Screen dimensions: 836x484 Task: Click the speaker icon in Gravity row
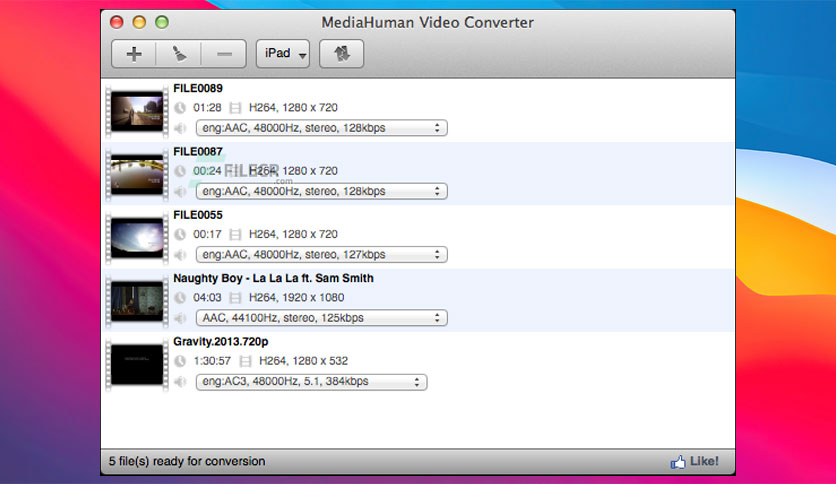(180, 382)
